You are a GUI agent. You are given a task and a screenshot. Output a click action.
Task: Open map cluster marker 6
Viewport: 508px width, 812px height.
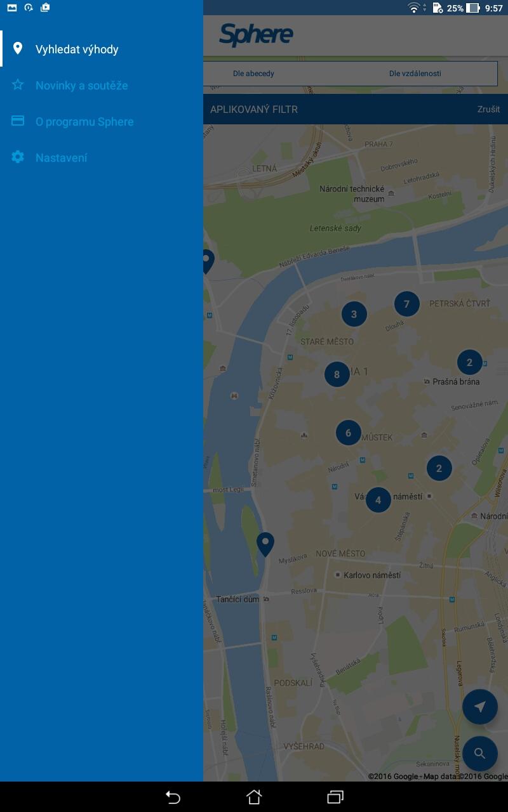click(348, 433)
